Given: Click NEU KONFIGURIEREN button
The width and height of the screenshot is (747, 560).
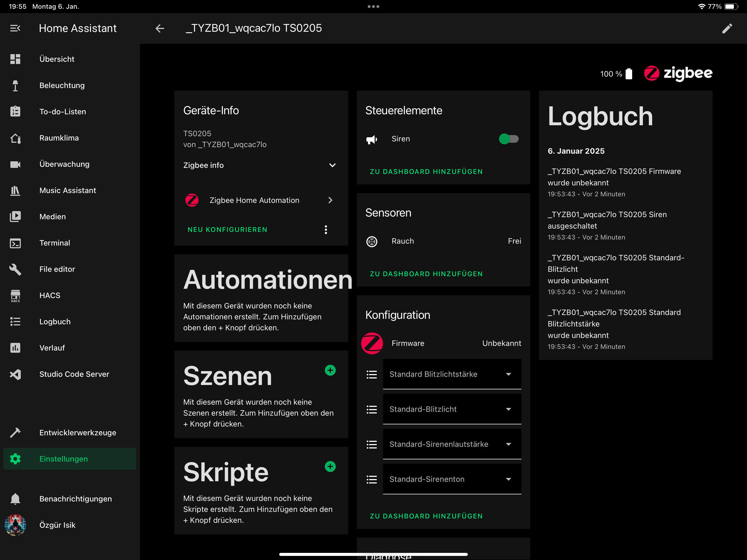Looking at the screenshot, I should tap(227, 230).
